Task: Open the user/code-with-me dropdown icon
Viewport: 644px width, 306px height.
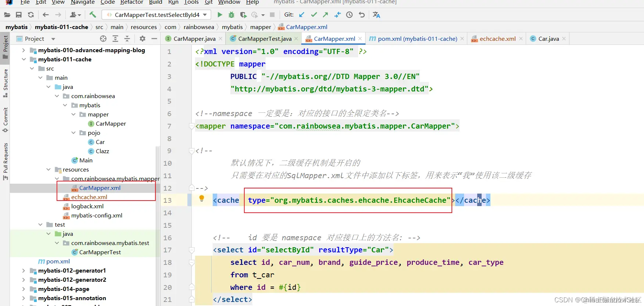Action: [x=75, y=15]
